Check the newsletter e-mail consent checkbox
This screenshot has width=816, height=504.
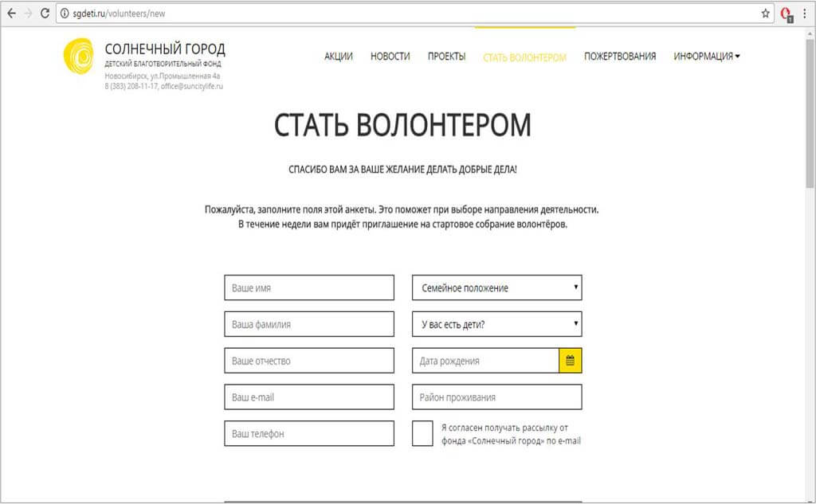[x=422, y=433]
